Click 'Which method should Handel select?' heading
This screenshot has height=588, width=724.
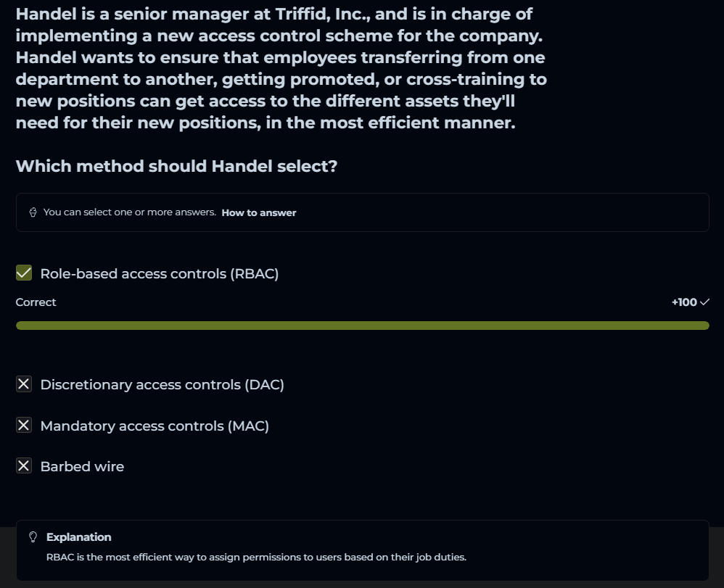176,166
